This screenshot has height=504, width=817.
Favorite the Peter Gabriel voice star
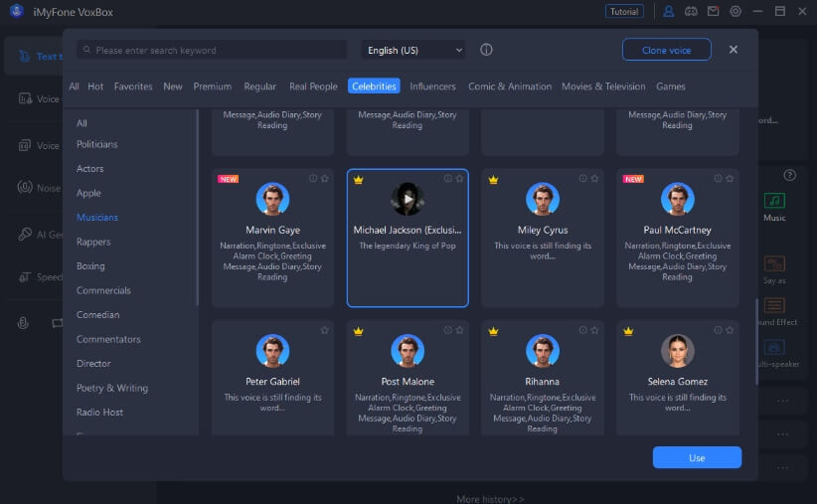(x=325, y=330)
